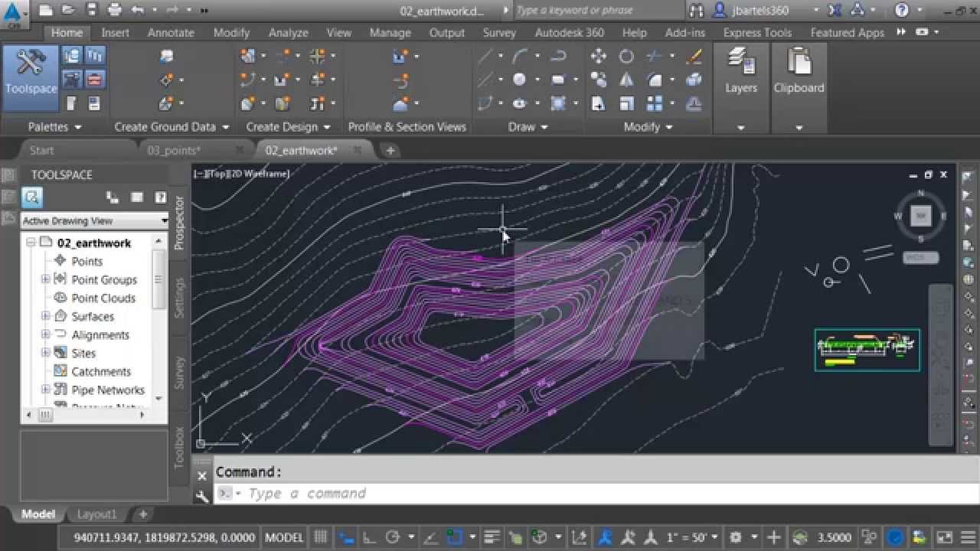980x551 pixels.
Task: Click the command line customize wrench icon
Action: pyautogui.click(x=202, y=496)
